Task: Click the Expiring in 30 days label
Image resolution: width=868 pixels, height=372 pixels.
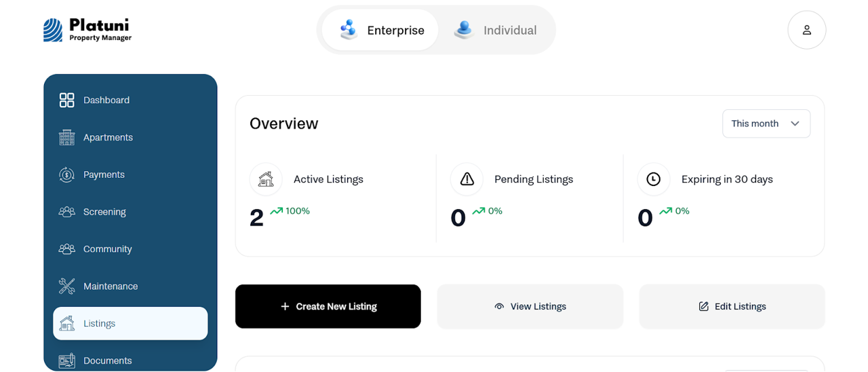Action: click(x=727, y=179)
